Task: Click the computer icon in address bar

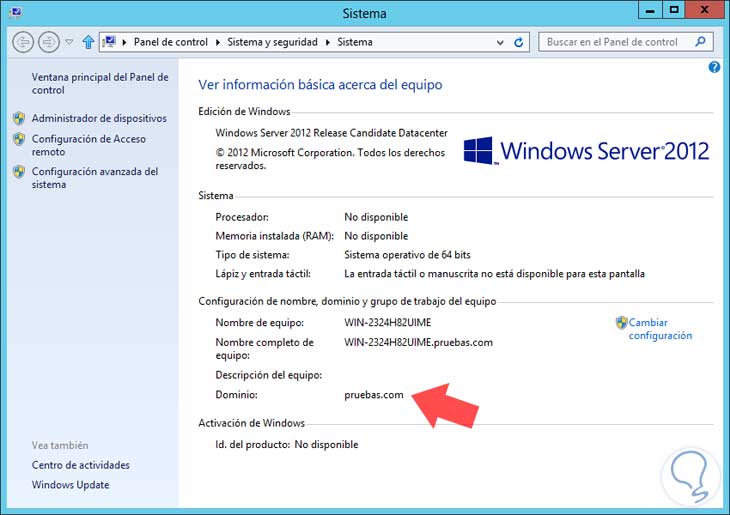Action: 109,42
